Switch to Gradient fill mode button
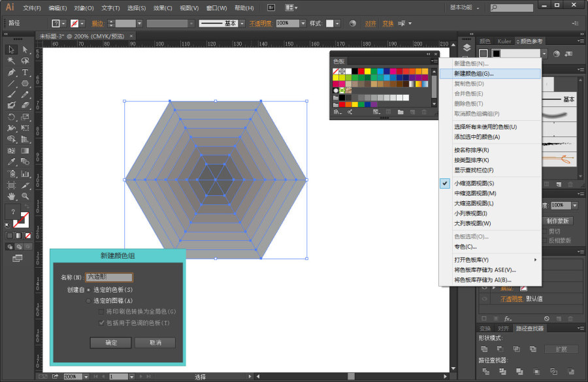 [x=19, y=236]
